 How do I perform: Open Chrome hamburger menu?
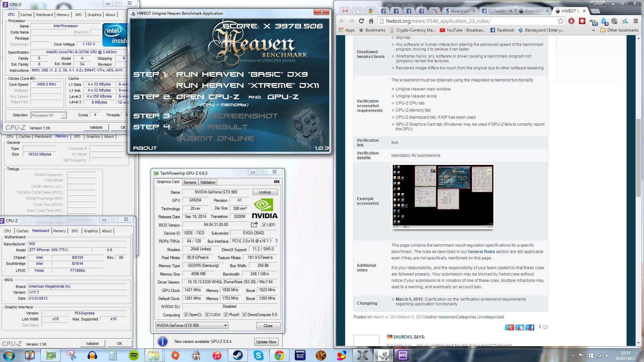[635, 21]
